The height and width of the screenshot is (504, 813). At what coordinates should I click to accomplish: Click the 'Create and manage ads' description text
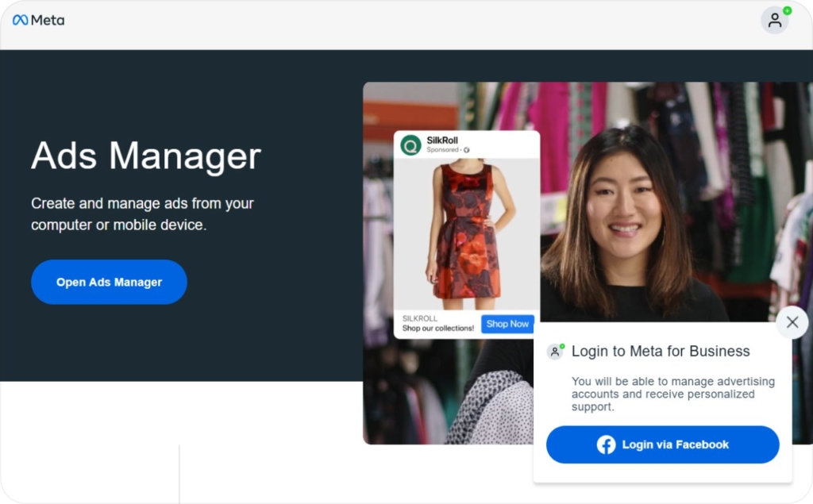(x=143, y=214)
